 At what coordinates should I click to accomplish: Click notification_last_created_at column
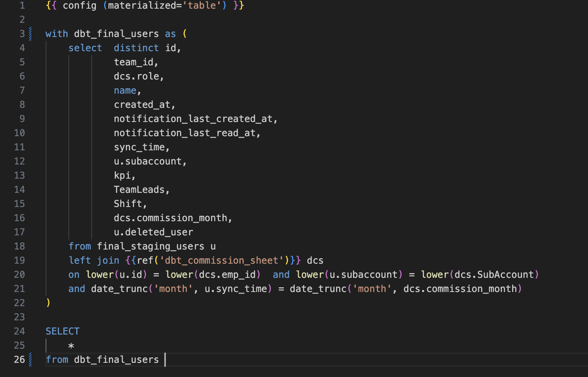pos(193,119)
